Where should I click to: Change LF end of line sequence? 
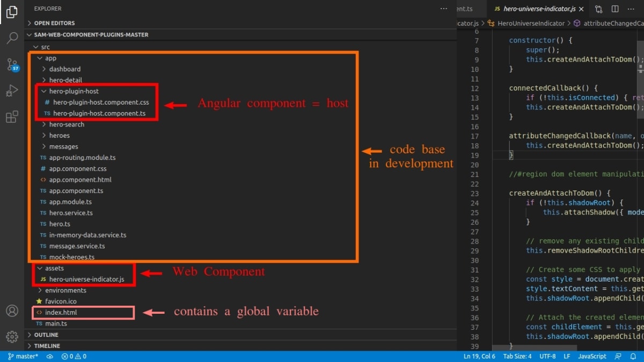pos(567,356)
